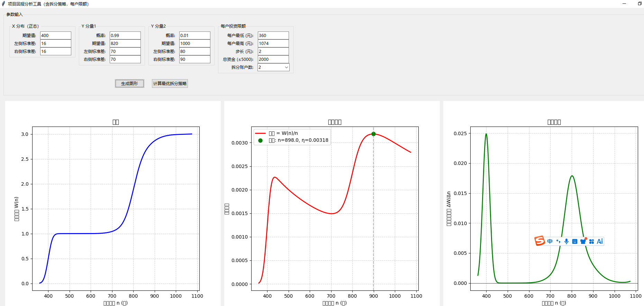Click the green optimum point on the red curve
This screenshot has height=306, width=644.
coord(373,134)
